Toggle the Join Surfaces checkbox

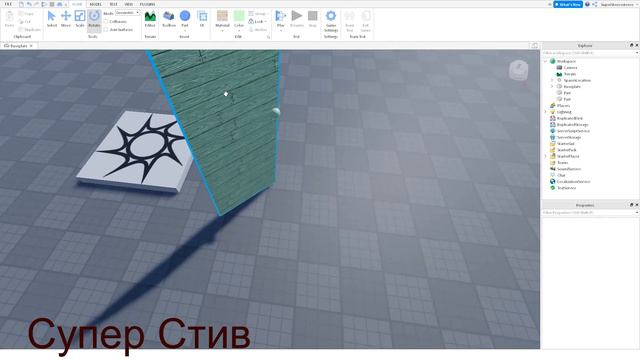(x=106, y=30)
